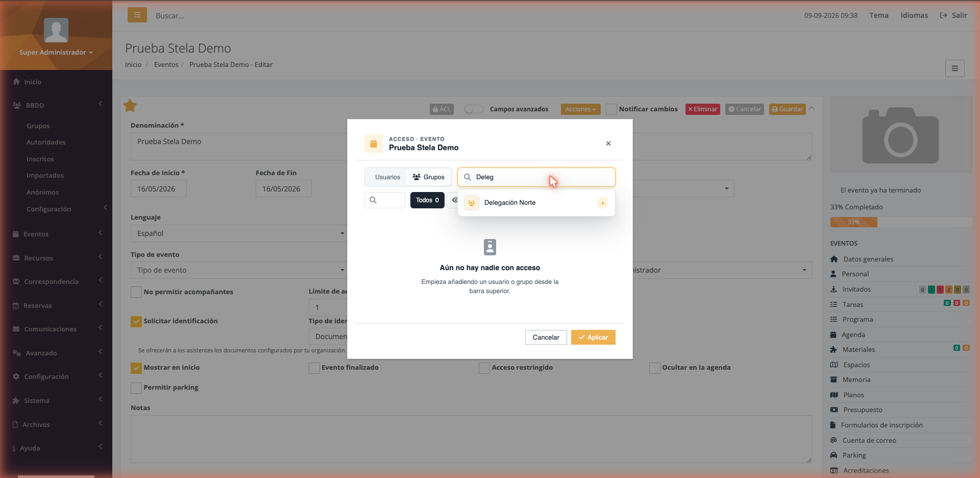Open the Super Administrador menu
This screenshot has width=980, height=478.
coord(56,53)
